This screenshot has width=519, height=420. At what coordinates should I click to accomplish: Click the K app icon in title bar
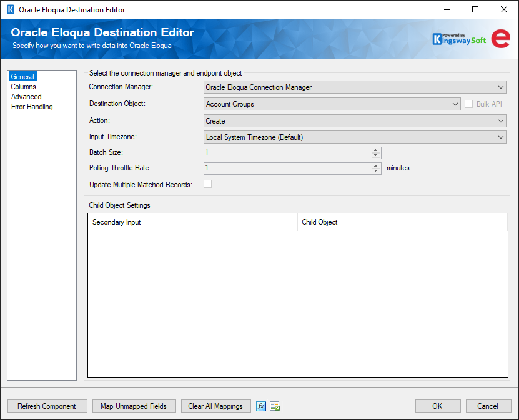pyautogui.click(x=11, y=9)
